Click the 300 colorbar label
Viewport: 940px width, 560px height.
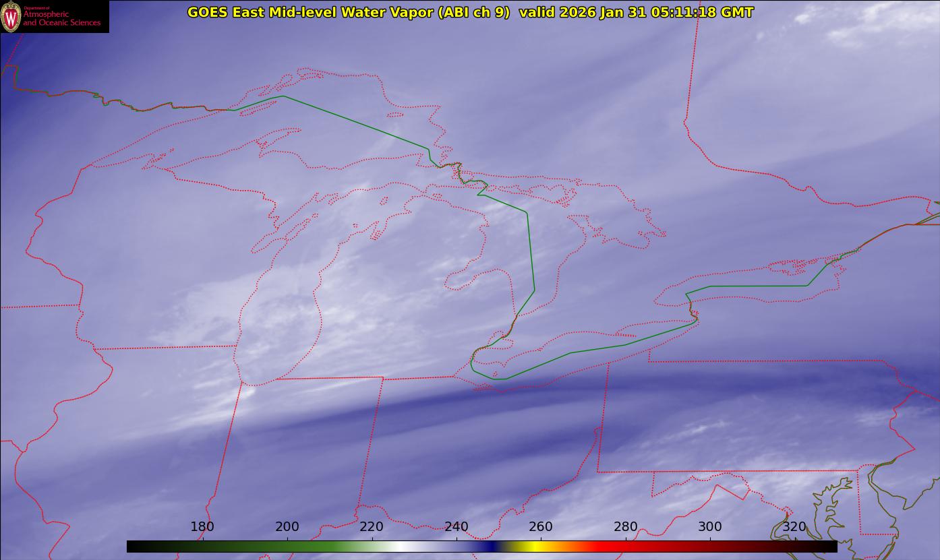point(710,527)
